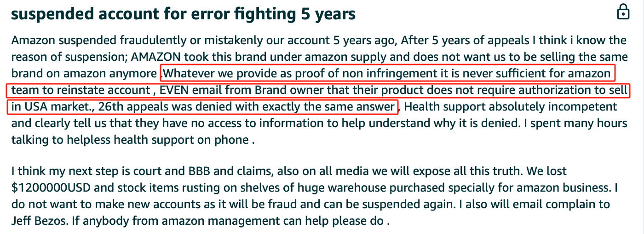644x234 pixels.
Task: Click the phrase 'Health support absolutely incompetent'
Action: [x=510, y=107]
